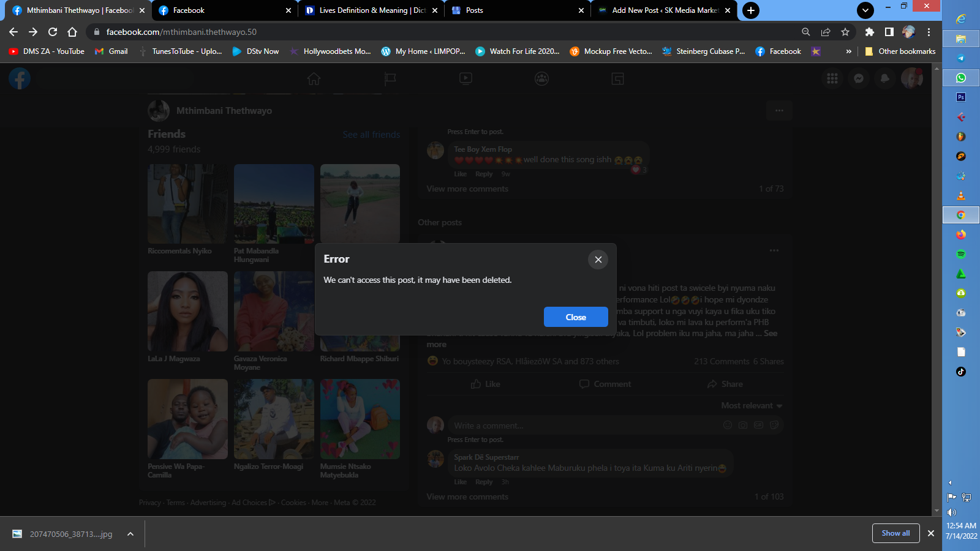This screenshot has width=980, height=551.
Task: Open the Facebook Gaming icon
Action: tap(617, 78)
